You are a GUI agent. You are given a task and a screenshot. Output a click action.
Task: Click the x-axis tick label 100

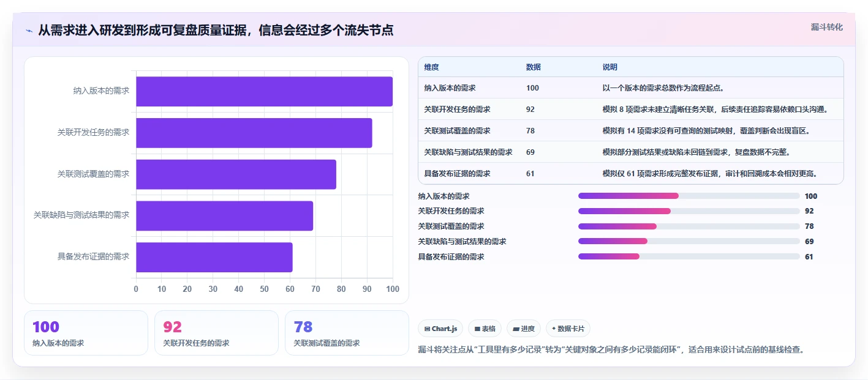[393, 289]
